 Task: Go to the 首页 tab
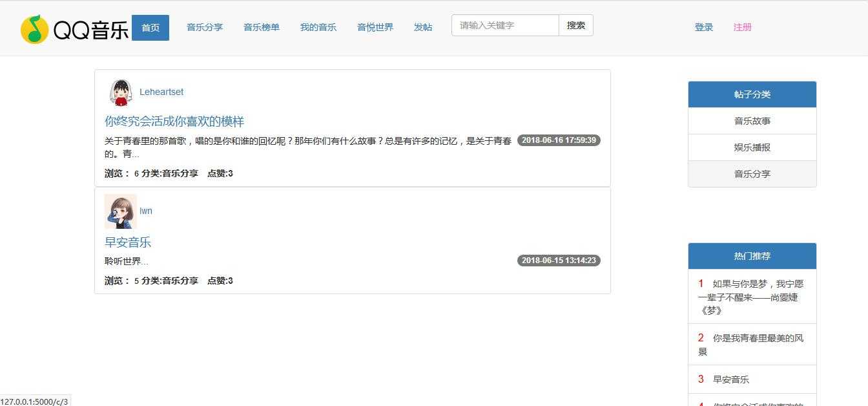150,28
